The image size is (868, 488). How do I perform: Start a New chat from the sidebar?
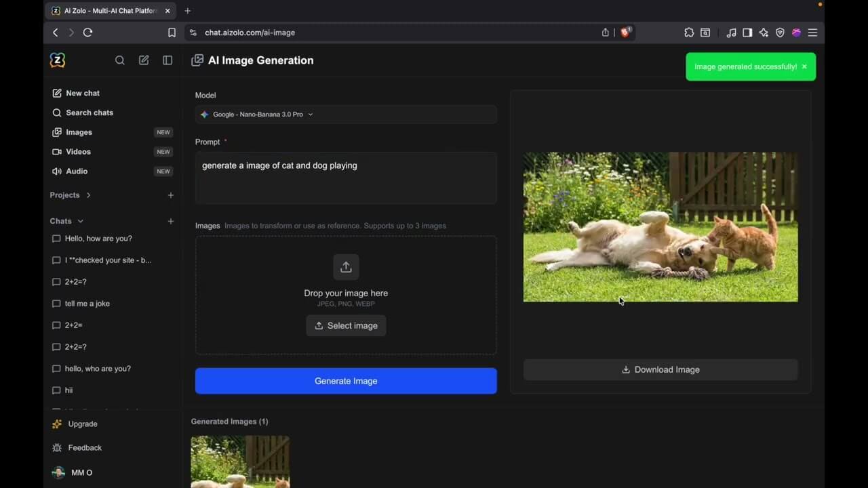82,93
